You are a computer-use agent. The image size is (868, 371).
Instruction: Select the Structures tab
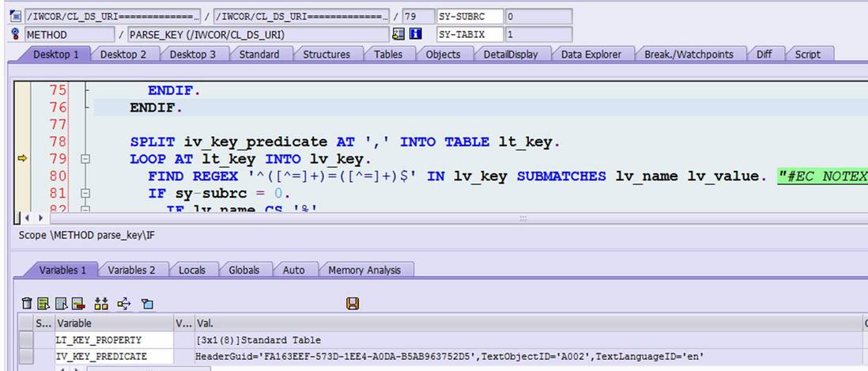[x=326, y=55]
